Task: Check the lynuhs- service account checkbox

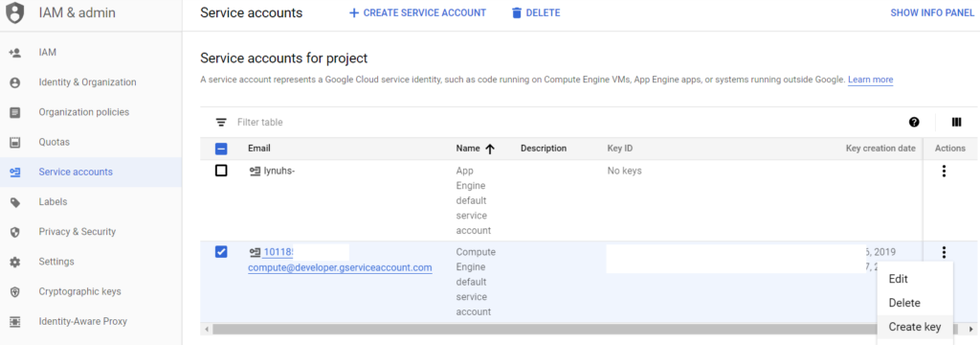Action: point(221,171)
